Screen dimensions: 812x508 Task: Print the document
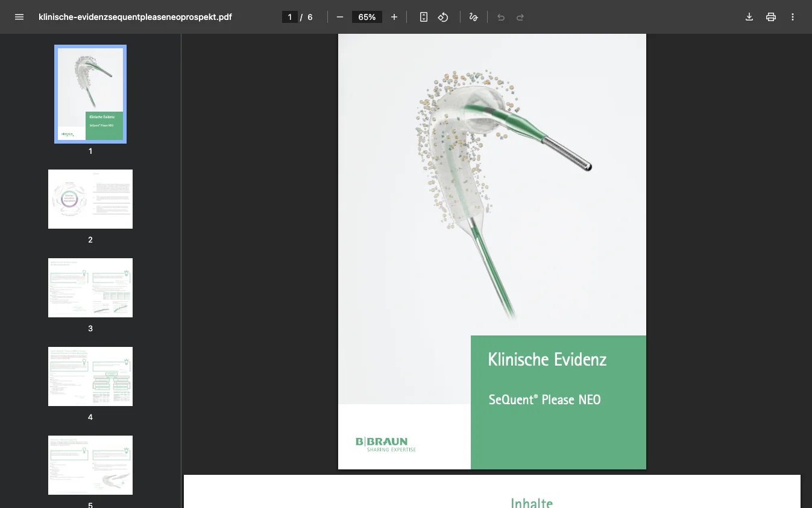771,17
